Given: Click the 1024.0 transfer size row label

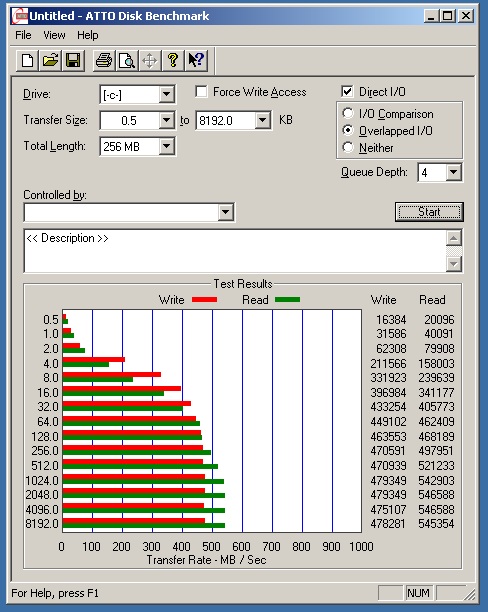Looking at the screenshot, I should coord(42,480).
